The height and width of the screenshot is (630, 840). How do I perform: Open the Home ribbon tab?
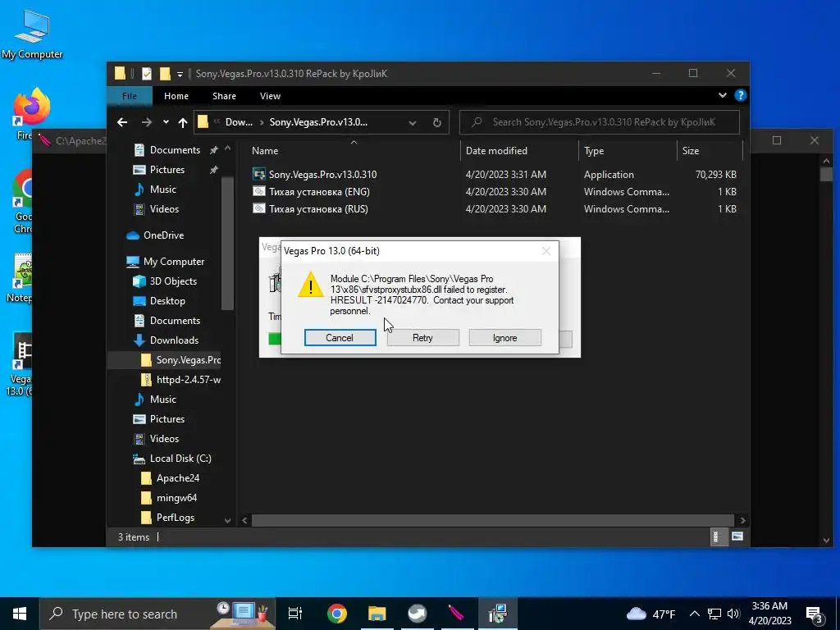click(x=176, y=96)
